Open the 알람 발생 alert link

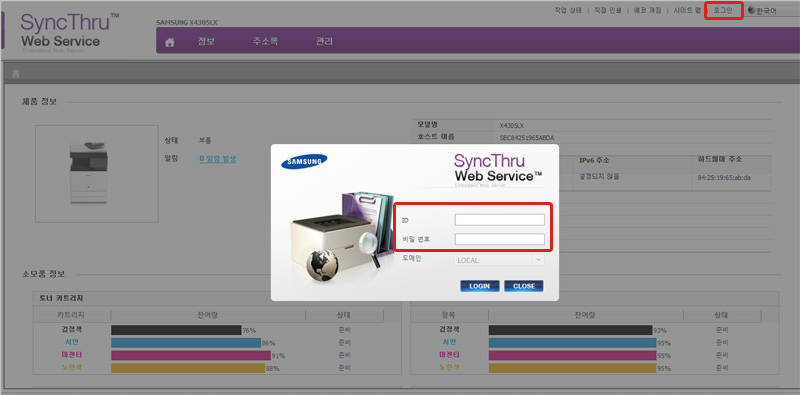point(218,159)
